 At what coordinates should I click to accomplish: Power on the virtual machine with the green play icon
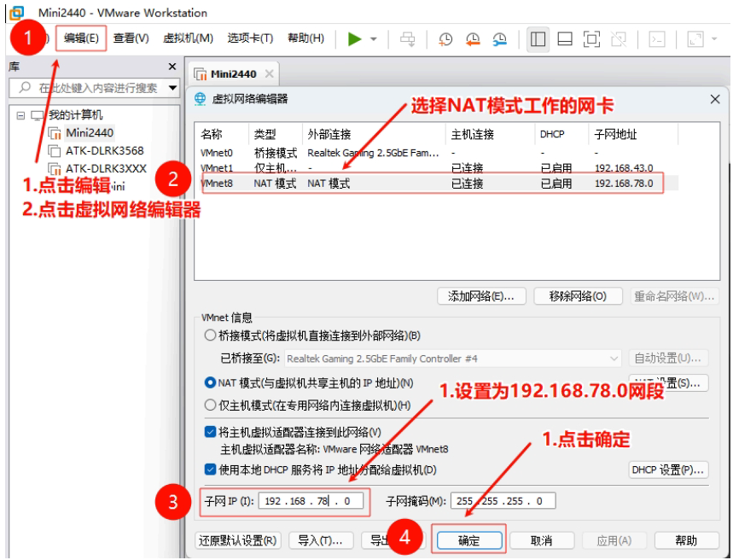tap(355, 38)
